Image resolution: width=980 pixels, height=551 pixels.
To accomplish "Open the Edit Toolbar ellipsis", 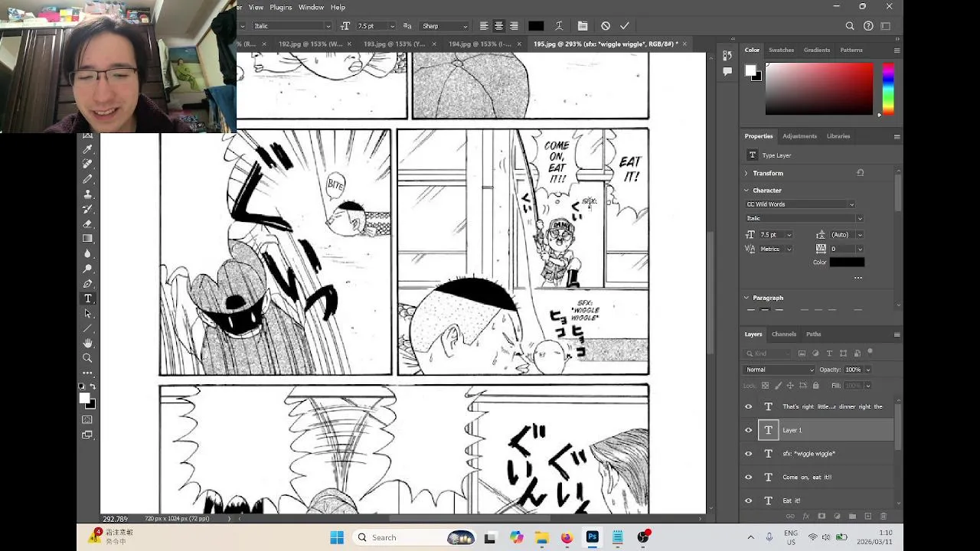I will pos(87,373).
